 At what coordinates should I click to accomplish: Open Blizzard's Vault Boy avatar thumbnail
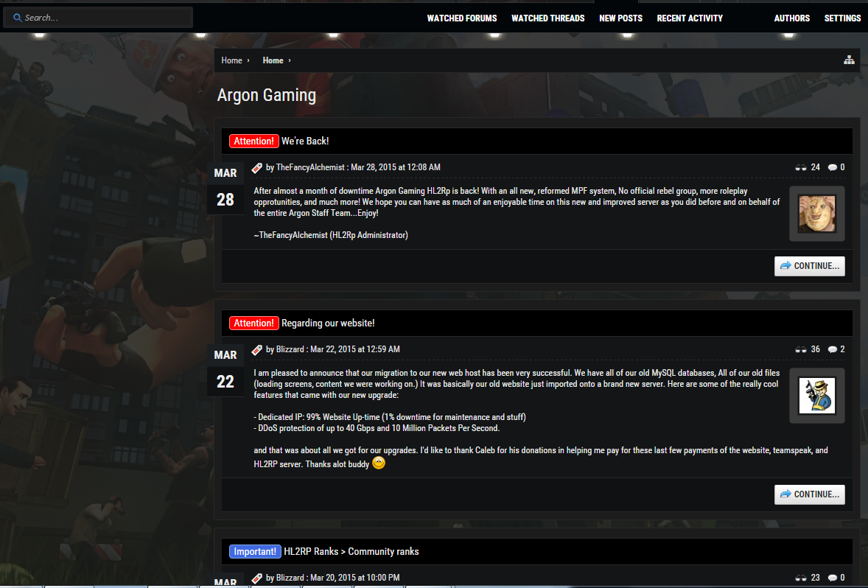(x=817, y=396)
